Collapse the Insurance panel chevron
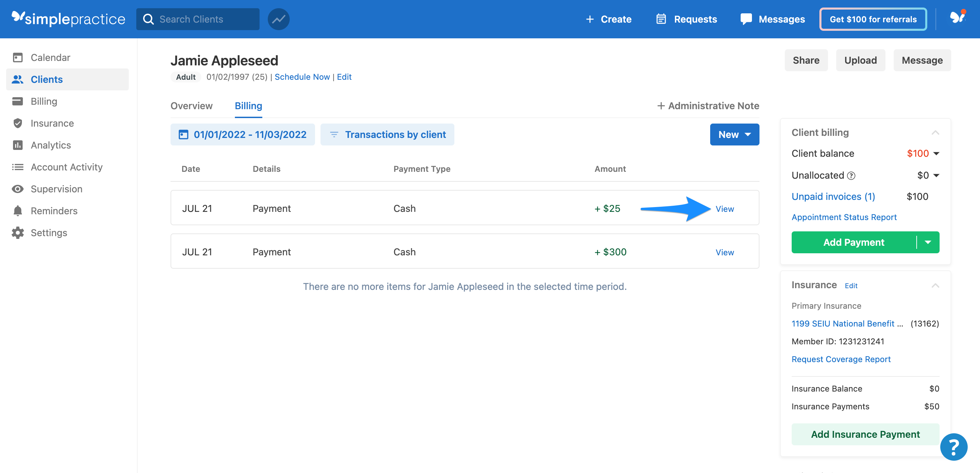The width and height of the screenshot is (980, 473). [936, 285]
